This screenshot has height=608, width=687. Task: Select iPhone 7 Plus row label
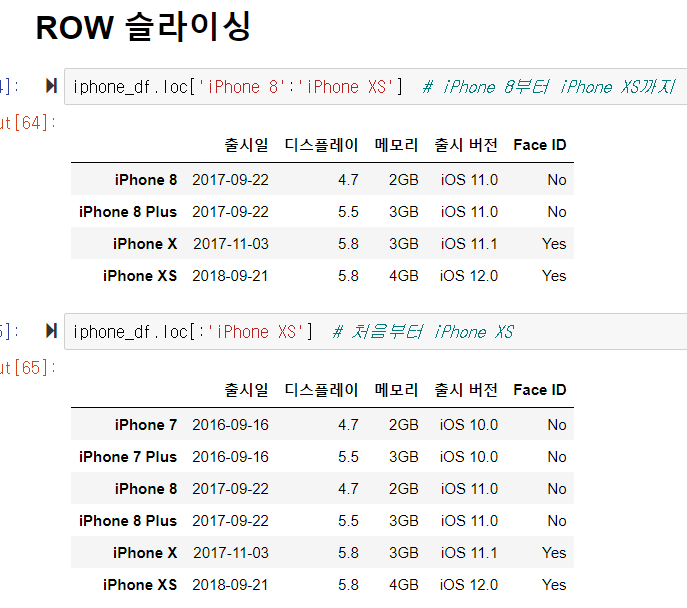pos(128,456)
